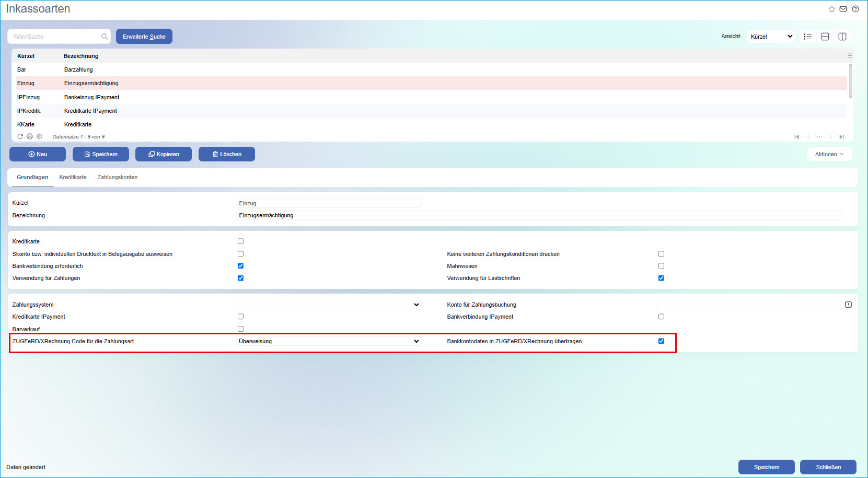Create new record with Neu button
The width and height of the screenshot is (868, 478).
tap(38, 154)
